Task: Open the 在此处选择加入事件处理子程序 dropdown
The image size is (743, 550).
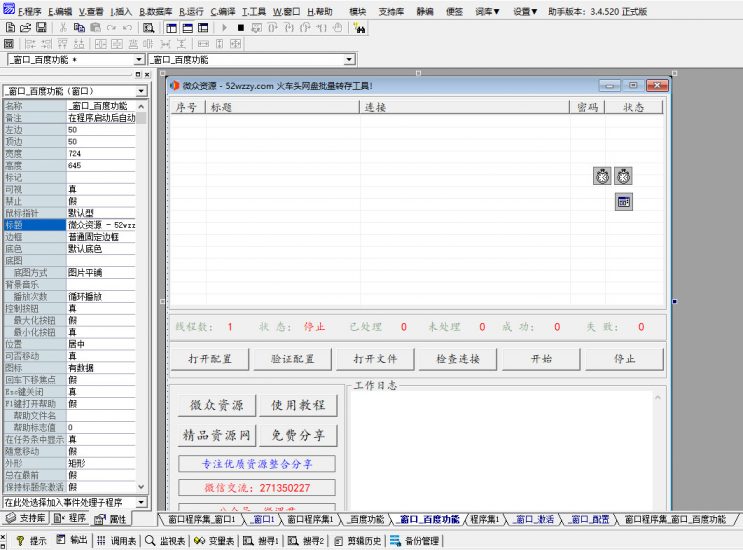Action: pos(141,502)
